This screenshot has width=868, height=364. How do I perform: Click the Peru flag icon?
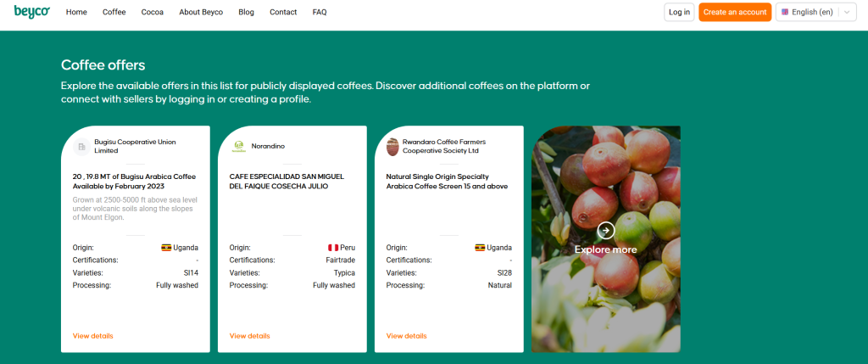[333, 248]
